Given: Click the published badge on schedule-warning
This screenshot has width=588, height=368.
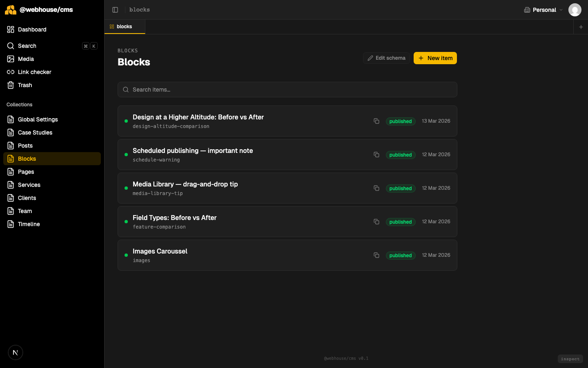Looking at the screenshot, I should coord(401,155).
